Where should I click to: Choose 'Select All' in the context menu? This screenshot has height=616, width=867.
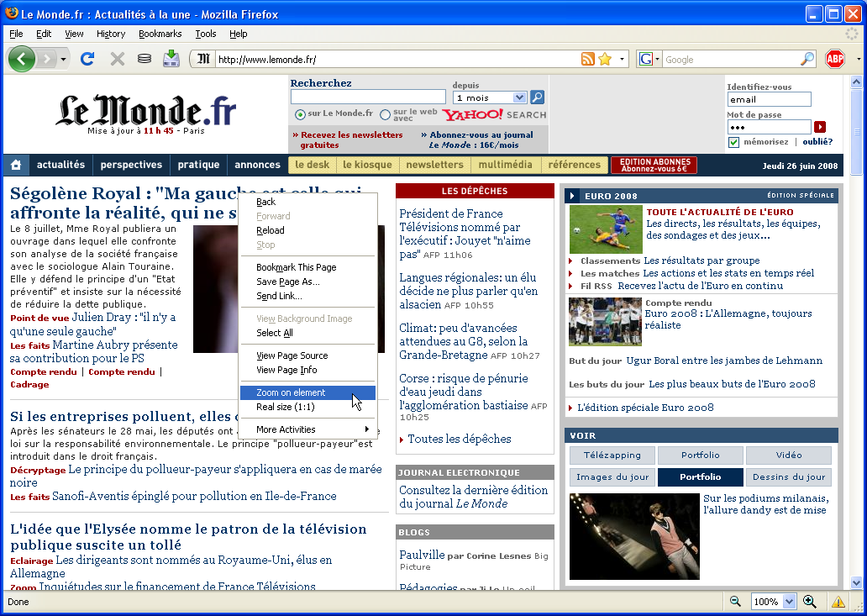(308, 333)
